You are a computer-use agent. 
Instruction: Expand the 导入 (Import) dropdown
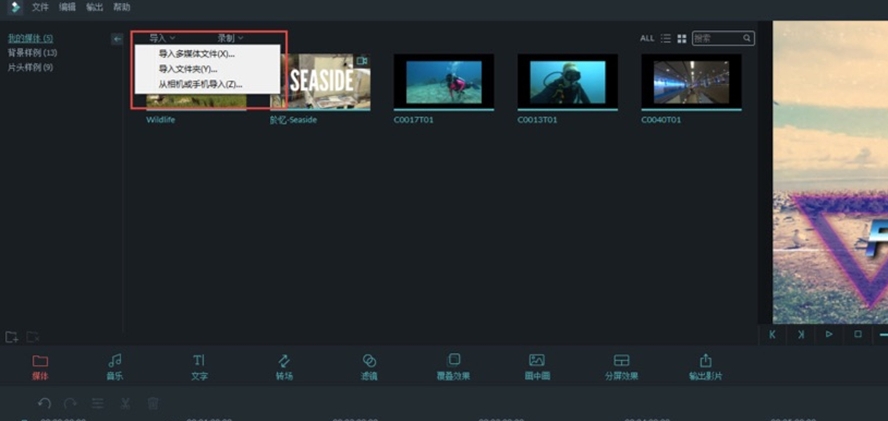click(x=161, y=38)
